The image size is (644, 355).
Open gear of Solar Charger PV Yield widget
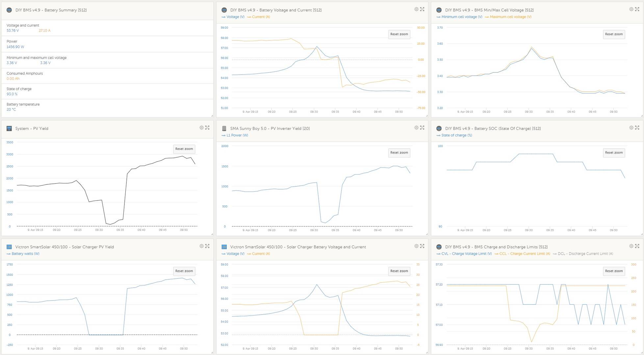(x=201, y=246)
